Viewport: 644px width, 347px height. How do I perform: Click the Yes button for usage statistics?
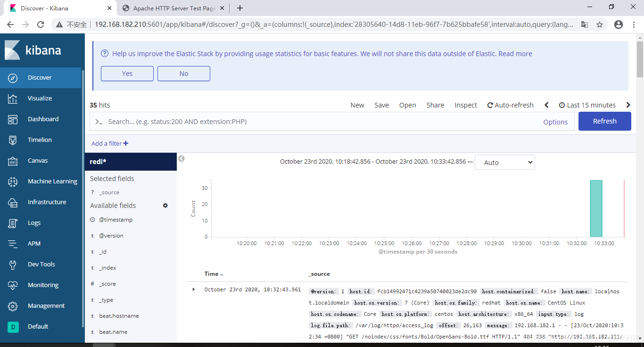point(127,74)
